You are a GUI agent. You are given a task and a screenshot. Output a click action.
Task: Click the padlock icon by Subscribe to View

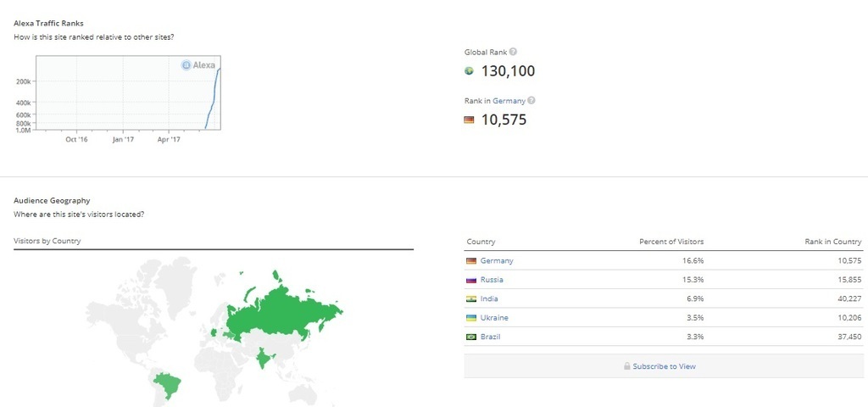(627, 366)
